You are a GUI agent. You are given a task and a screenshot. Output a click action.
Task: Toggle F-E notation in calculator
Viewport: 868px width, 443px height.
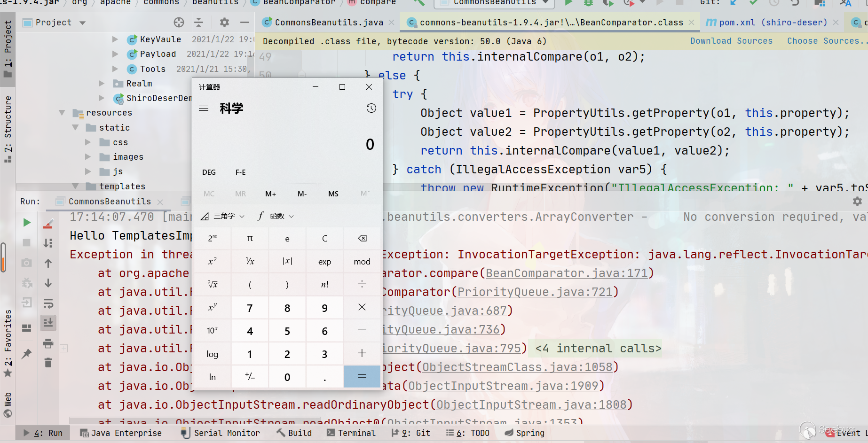click(x=240, y=172)
